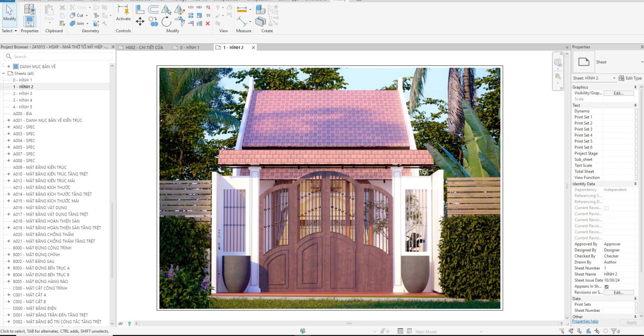Toggle the Print Set 3 checkbox
The image size is (644, 336).
tap(636, 129)
